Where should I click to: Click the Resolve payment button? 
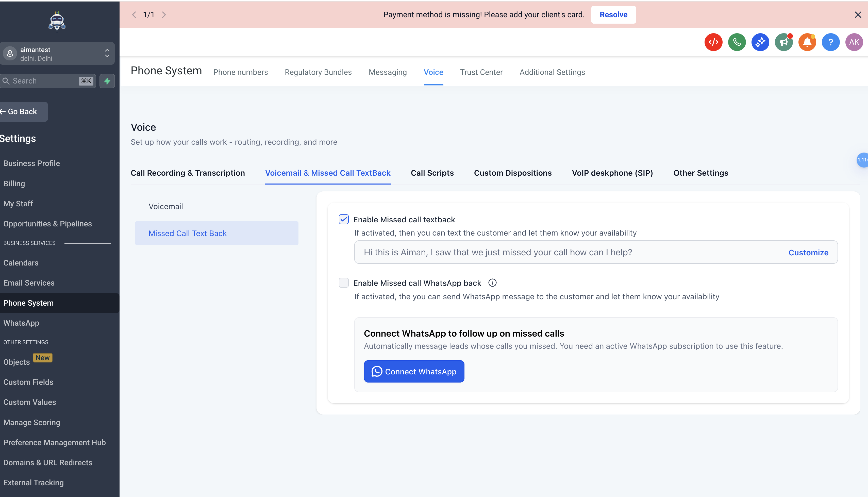click(x=613, y=15)
